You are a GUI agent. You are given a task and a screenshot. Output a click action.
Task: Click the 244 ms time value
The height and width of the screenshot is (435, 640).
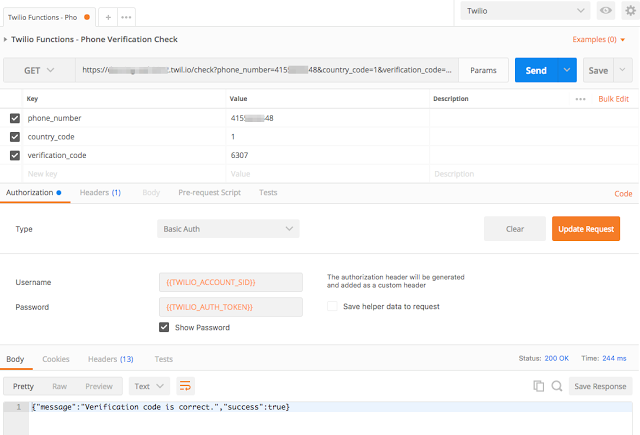[x=614, y=358]
